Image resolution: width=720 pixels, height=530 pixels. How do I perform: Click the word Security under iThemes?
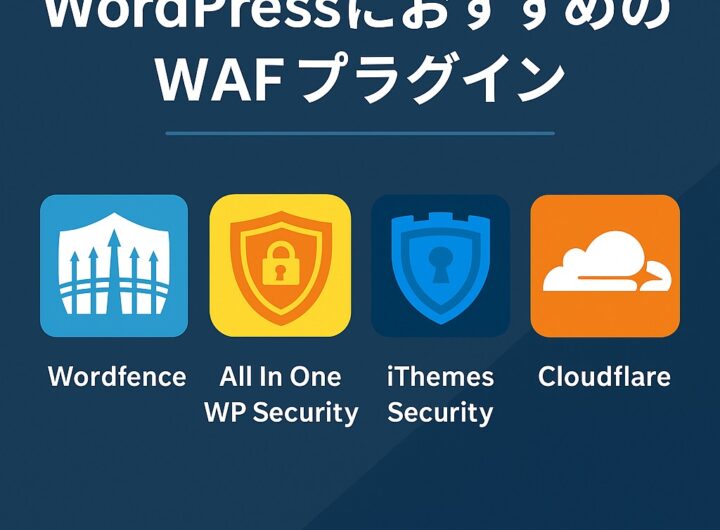click(x=440, y=412)
